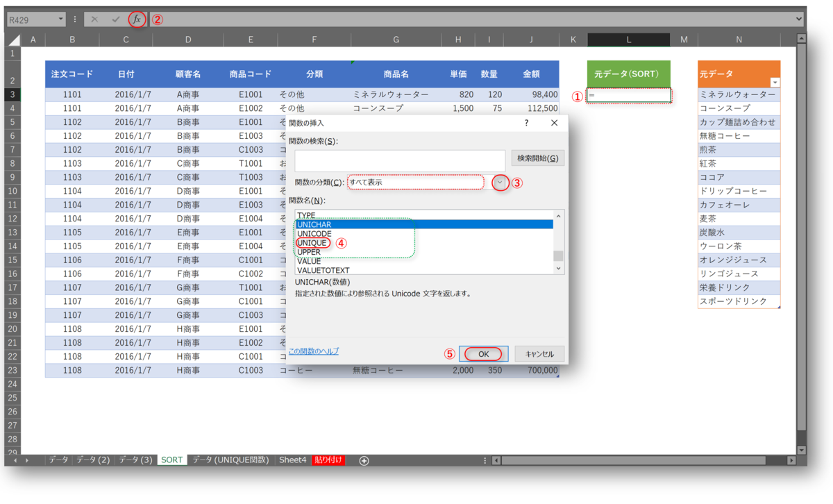The height and width of the screenshot is (504, 833).
Task: Expand the formula bar with the chevron
Action: pos(799,19)
